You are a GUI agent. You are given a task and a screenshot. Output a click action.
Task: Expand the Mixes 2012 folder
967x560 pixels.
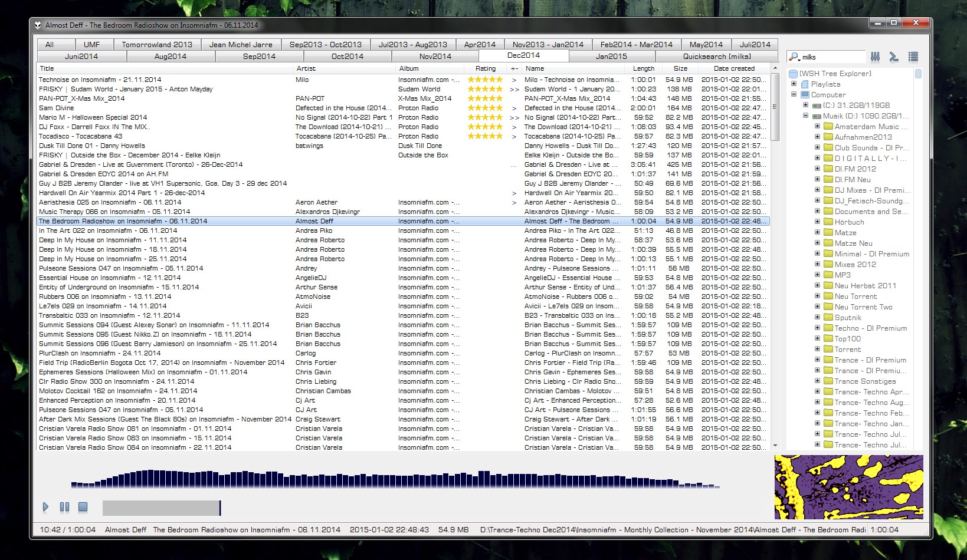[817, 264]
